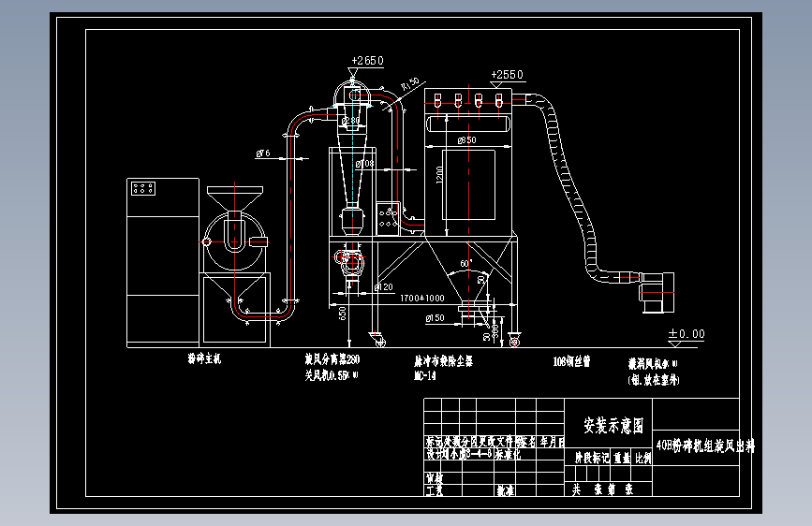Viewport: 812px width, 526px height.
Task: Select the (铝,放在室外) note
Action: coord(654,380)
